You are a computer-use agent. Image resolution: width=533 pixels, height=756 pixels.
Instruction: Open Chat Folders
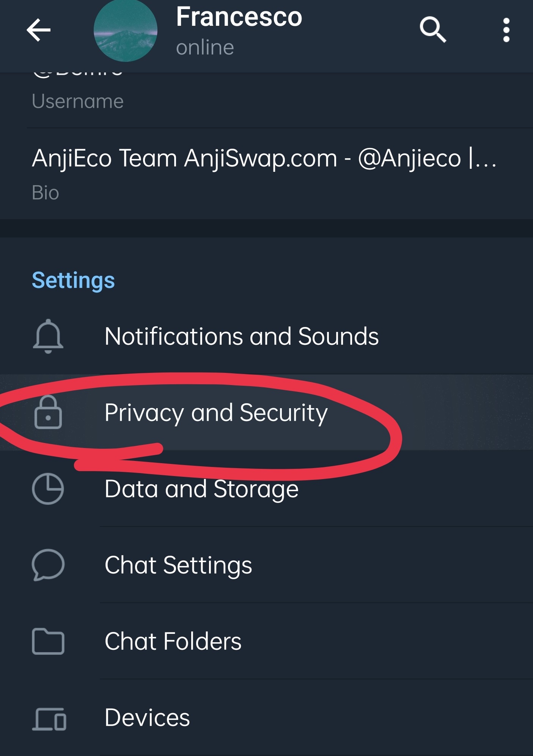tap(173, 641)
